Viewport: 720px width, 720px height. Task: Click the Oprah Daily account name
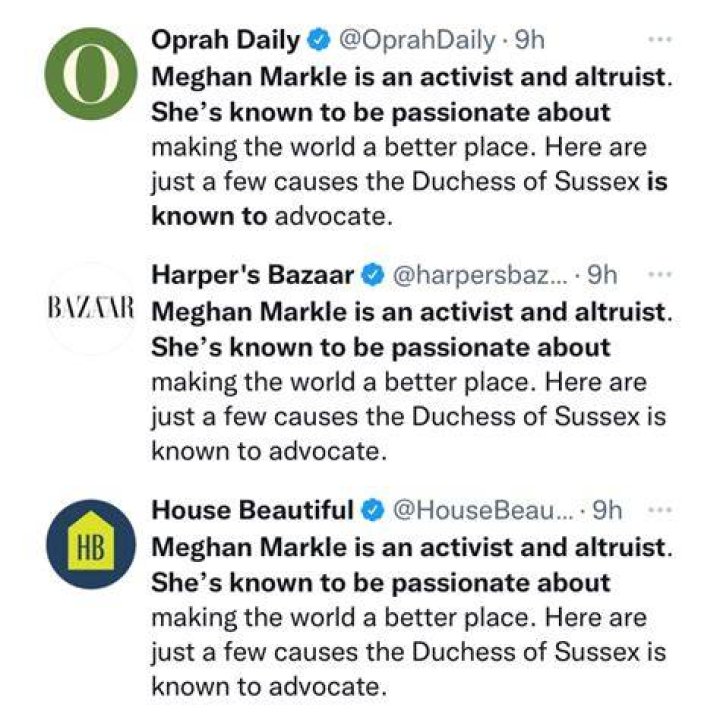coord(225,41)
